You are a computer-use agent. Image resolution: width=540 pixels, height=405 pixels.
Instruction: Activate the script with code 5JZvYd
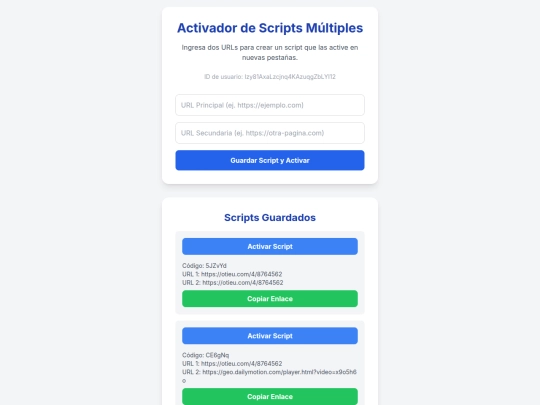click(x=270, y=247)
